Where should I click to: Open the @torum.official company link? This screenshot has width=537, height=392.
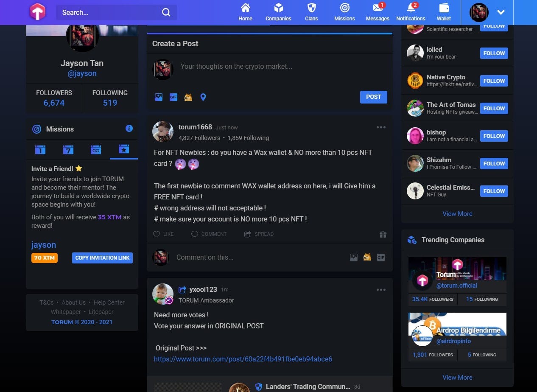tap(457, 286)
